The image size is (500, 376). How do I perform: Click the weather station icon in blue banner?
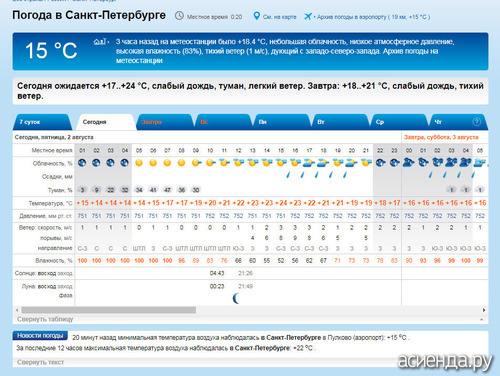point(99,42)
